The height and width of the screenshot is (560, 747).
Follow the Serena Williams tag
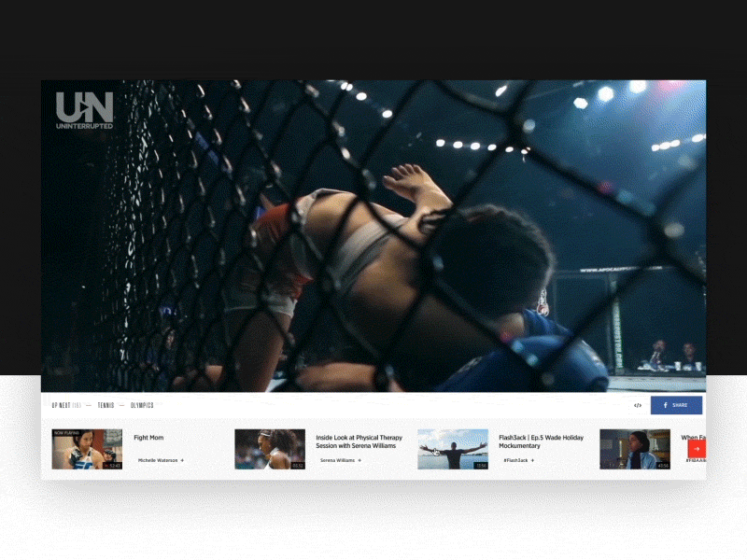click(x=341, y=460)
